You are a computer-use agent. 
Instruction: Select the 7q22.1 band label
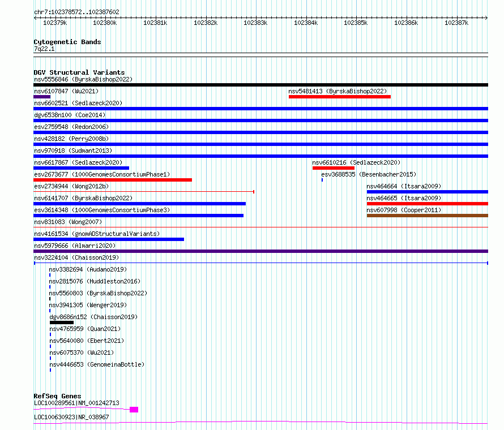point(44,49)
